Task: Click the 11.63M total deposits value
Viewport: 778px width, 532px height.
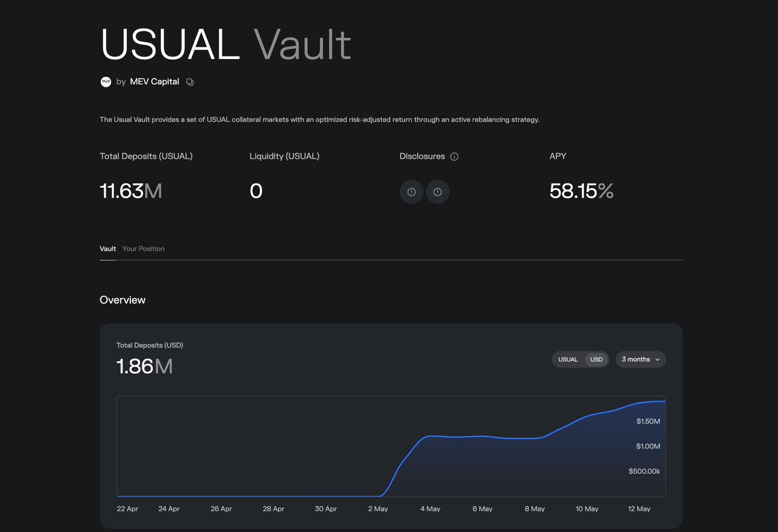Action: tap(131, 191)
